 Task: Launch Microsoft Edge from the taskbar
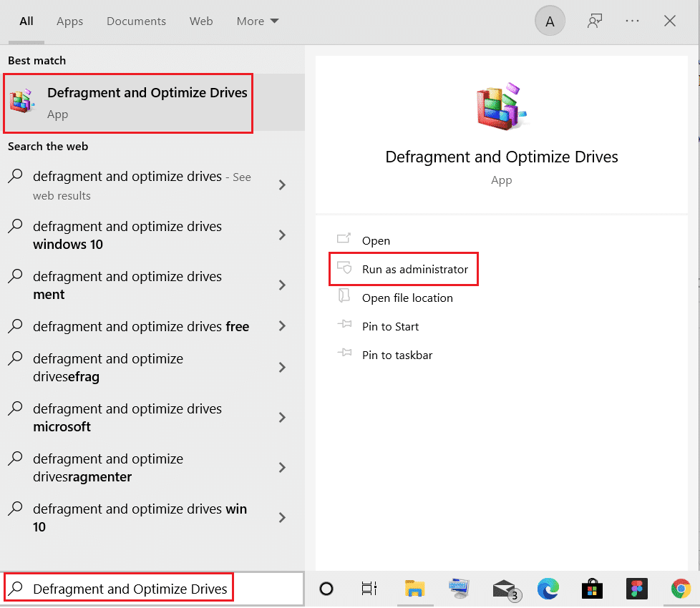[x=548, y=589]
